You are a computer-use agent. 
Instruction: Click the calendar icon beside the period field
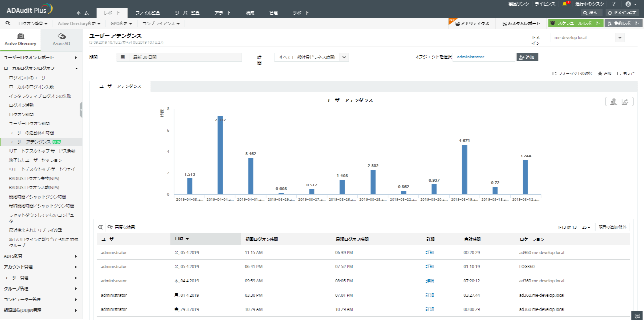tap(123, 57)
